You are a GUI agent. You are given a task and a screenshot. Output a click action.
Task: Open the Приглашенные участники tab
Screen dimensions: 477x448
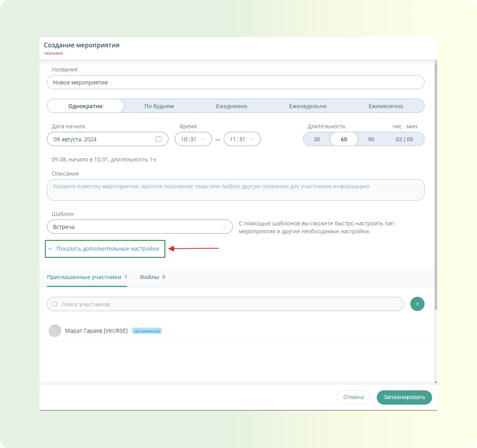pos(87,277)
